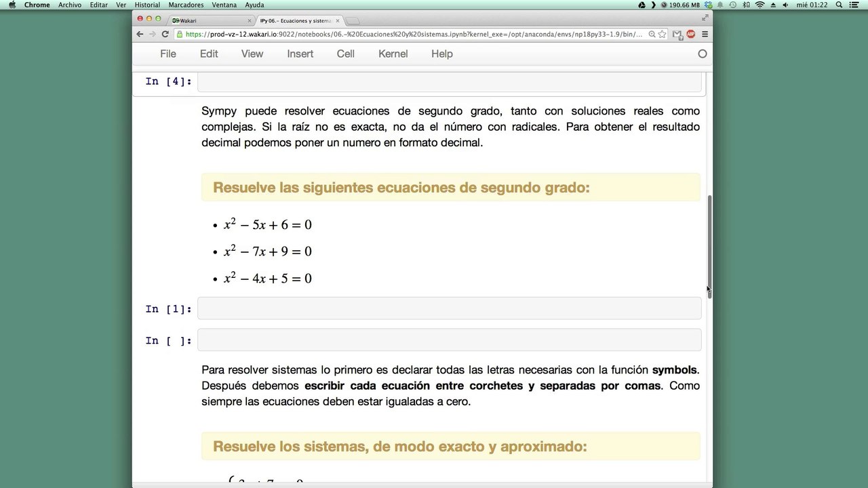The width and height of the screenshot is (868, 488).
Task: Open the Wi-Fi menu bar icon
Action: (759, 5)
